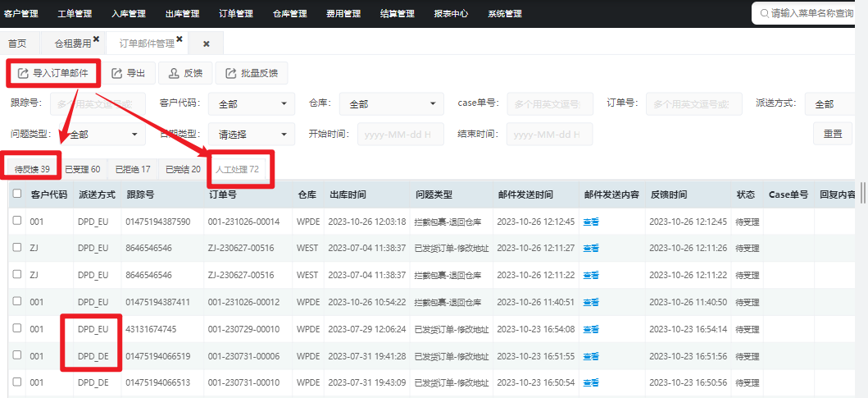
Task: Open the 仓库管理 menu
Action: pos(290,14)
